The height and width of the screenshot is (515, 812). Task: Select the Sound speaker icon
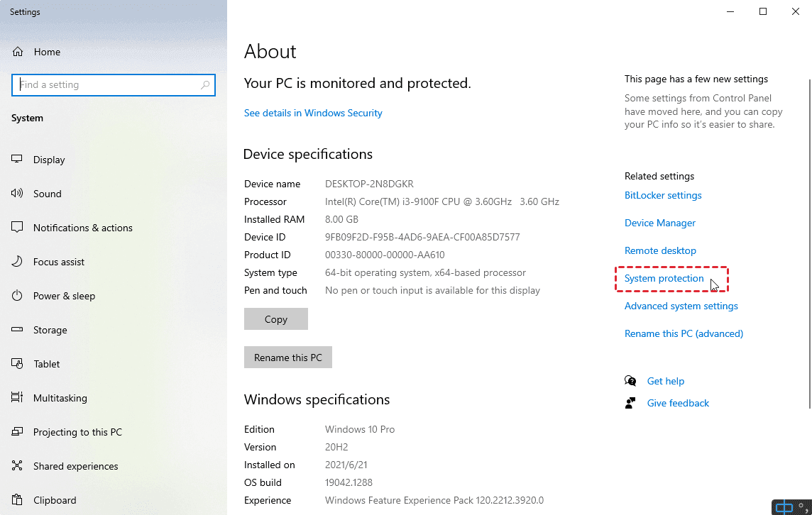[x=18, y=194]
